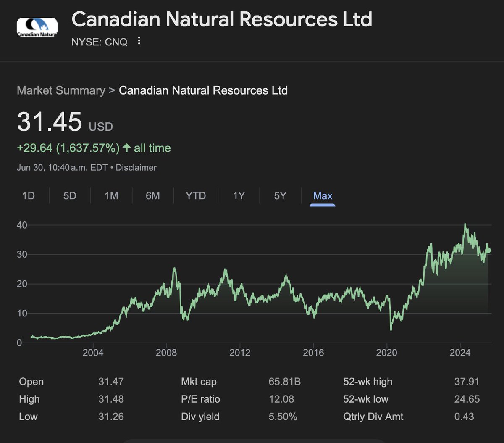The height and width of the screenshot is (443, 504).
Task: Click the 2016 label on chart axis
Action: pos(313,352)
